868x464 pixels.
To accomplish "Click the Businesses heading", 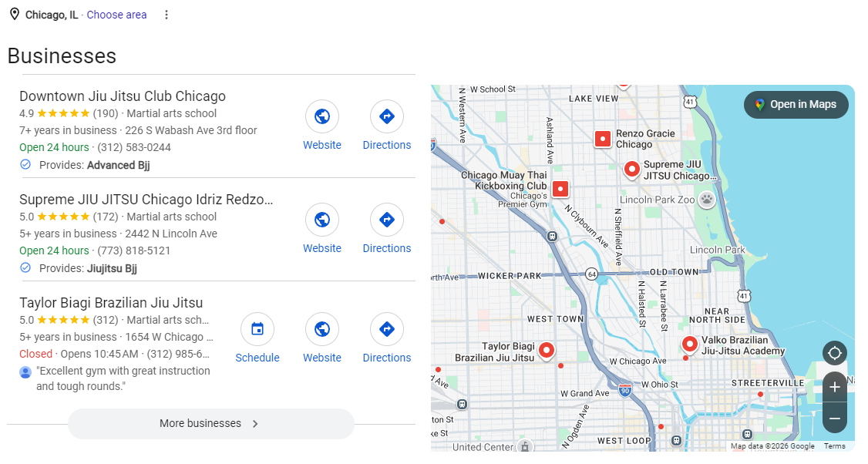I will click(62, 56).
